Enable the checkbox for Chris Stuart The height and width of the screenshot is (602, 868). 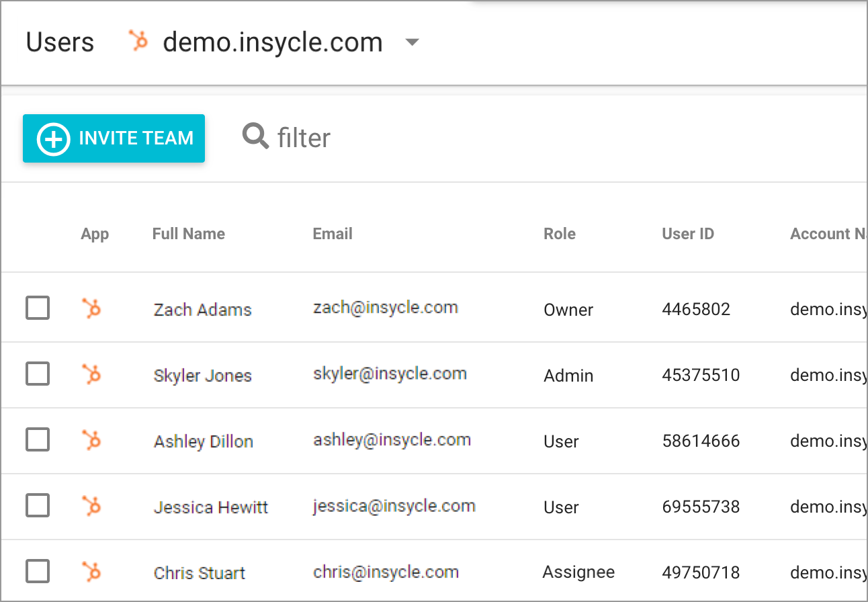click(38, 570)
